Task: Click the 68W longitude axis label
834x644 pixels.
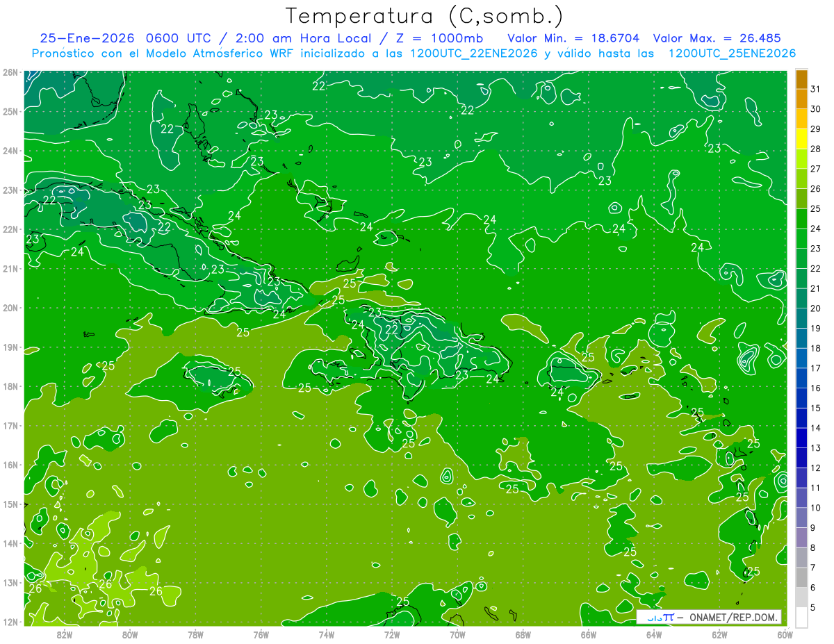Action: [x=523, y=634]
